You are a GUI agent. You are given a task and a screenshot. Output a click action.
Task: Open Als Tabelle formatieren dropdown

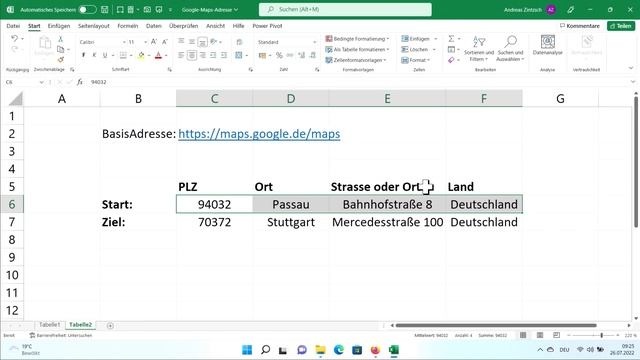358,49
